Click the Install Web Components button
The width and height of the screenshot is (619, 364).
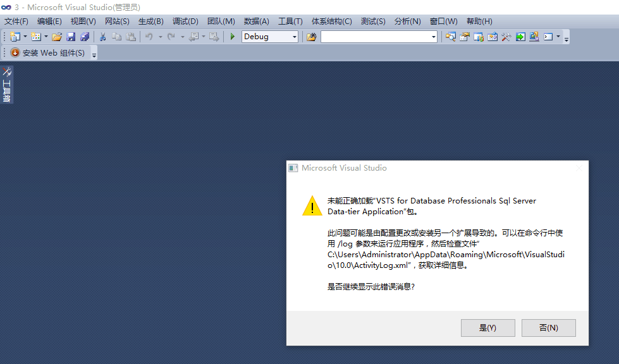tap(48, 53)
